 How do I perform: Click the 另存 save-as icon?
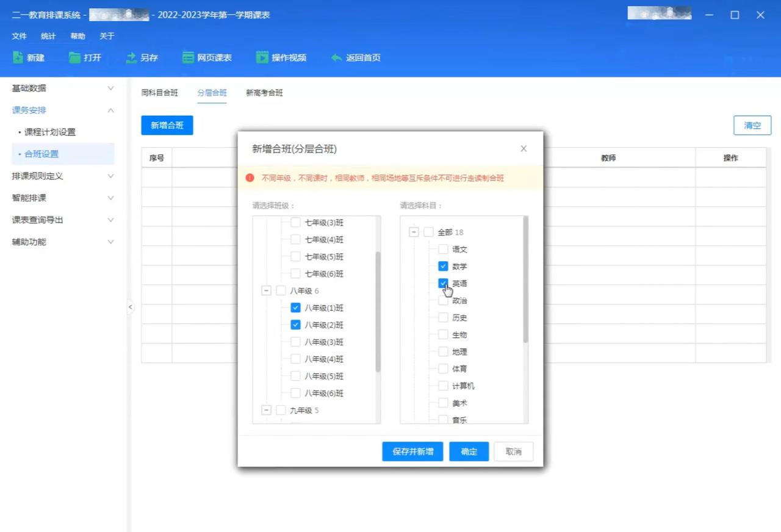pyautogui.click(x=131, y=57)
